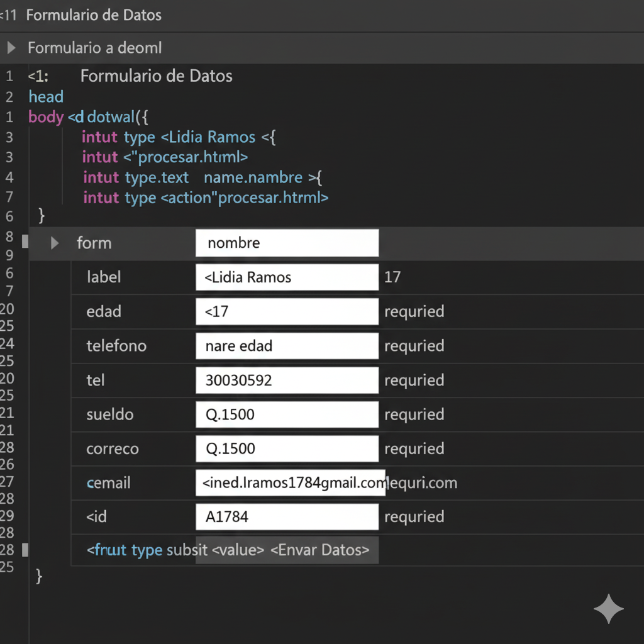The width and height of the screenshot is (644, 644).
Task: Click the "head" code line
Action: 46,97
